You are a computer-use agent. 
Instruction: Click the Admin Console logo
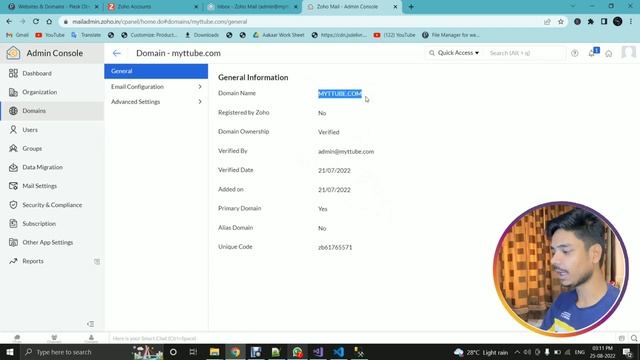click(x=13, y=53)
